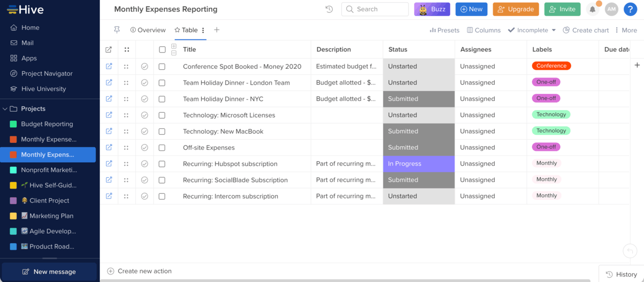Open the History panel
Screen dimensions: 644x282
pos(621,274)
